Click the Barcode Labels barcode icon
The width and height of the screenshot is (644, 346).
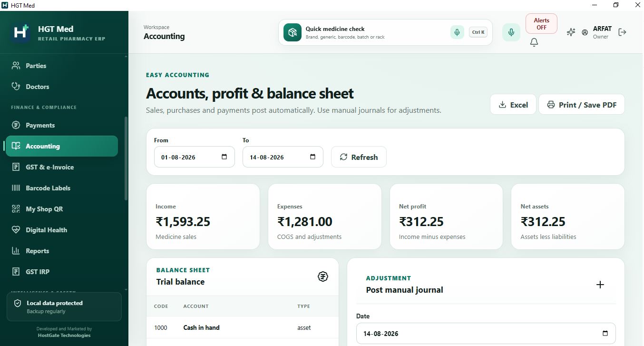coord(16,188)
